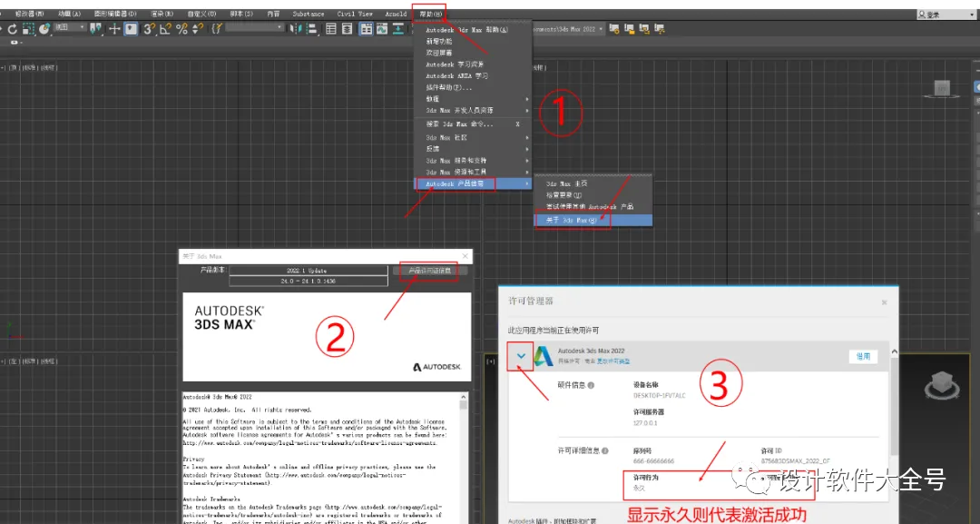Viewport: 980px width, 524px height.
Task: Click the ViewCube in the perspective viewport
Action: click(x=942, y=384)
